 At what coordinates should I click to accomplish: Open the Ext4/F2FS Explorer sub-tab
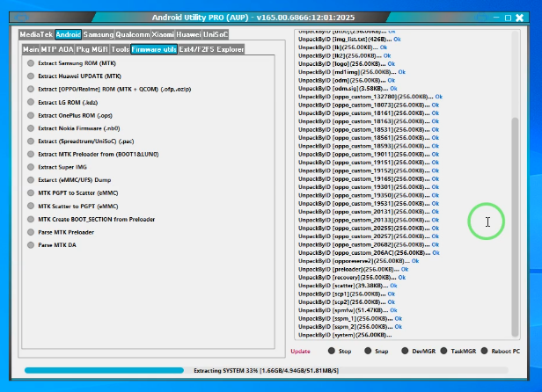(x=211, y=49)
